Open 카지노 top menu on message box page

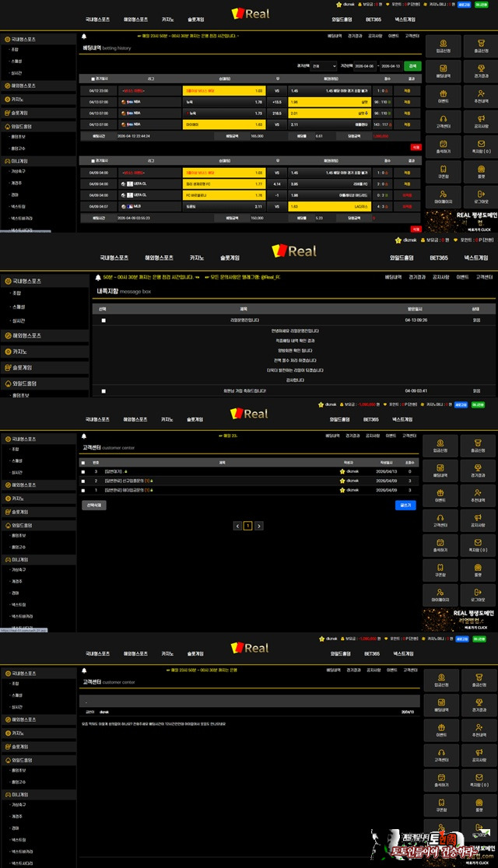click(x=197, y=258)
